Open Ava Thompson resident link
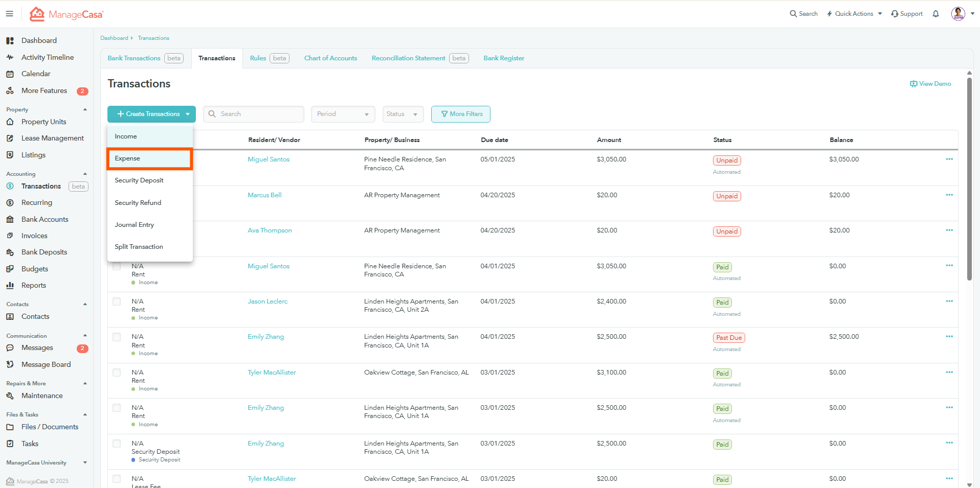Viewport: 980px width, 488px height. [x=270, y=230]
